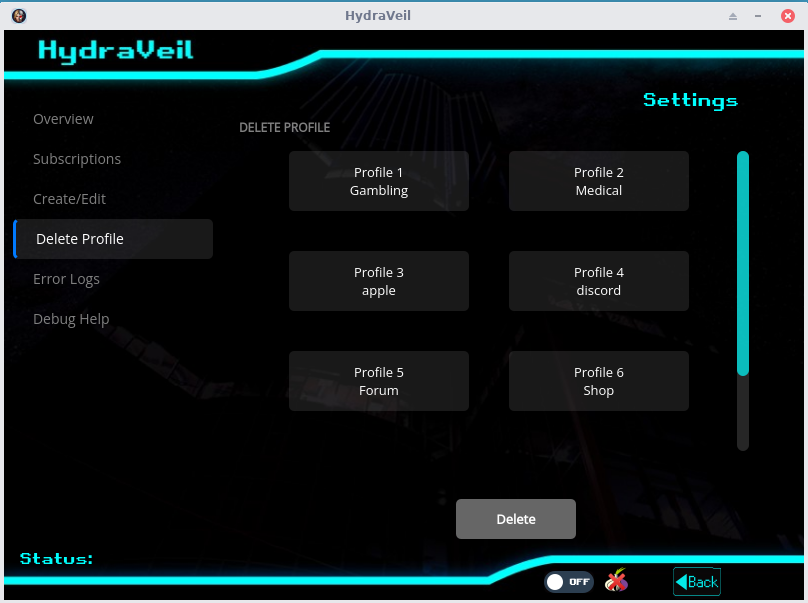Open the Subscriptions settings section
Image resolution: width=808 pixels, height=603 pixels.
[x=77, y=159]
